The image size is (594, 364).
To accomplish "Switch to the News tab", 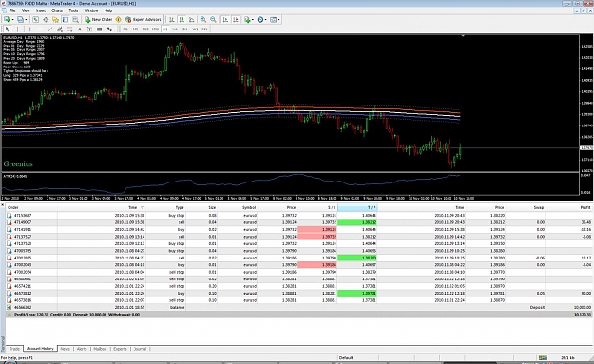I will click(x=66, y=349).
